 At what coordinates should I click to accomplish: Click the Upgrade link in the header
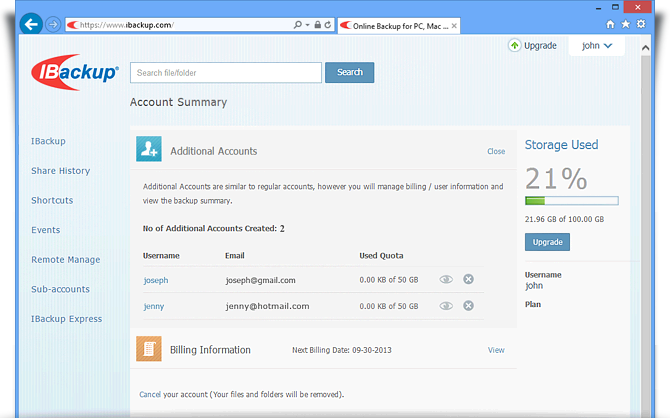540,46
